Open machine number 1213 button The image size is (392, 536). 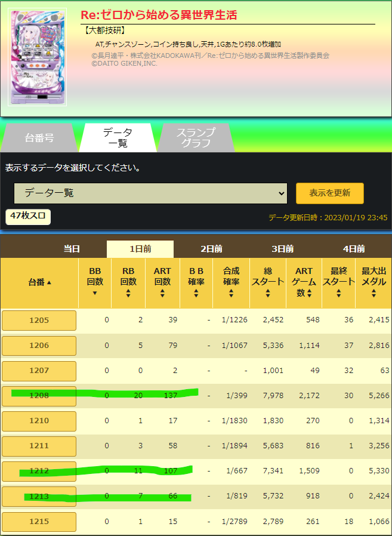tap(39, 497)
